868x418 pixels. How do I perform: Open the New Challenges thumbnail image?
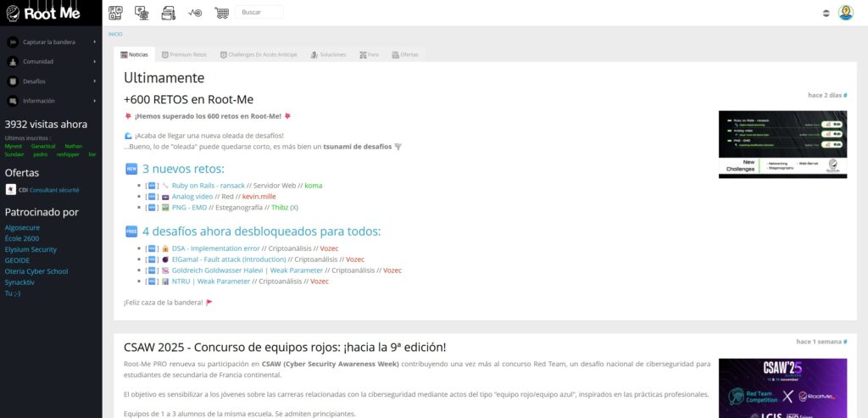click(782, 144)
